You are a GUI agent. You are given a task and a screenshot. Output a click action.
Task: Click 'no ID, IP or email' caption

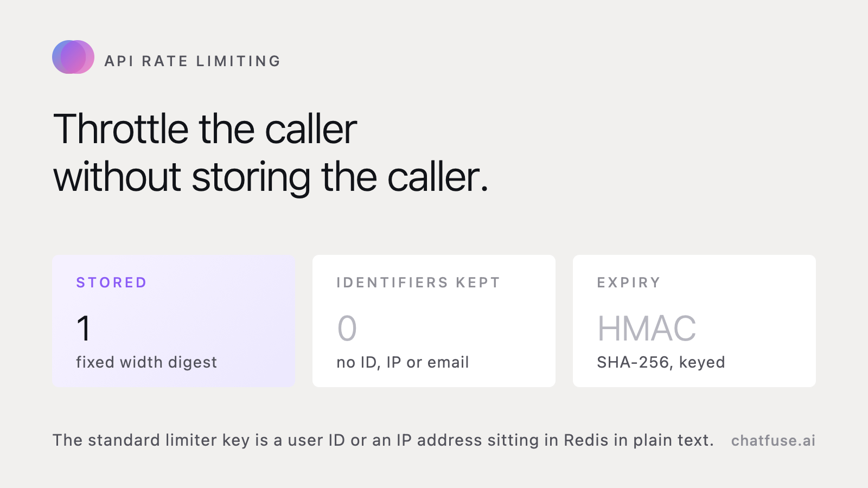pos(403,362)
